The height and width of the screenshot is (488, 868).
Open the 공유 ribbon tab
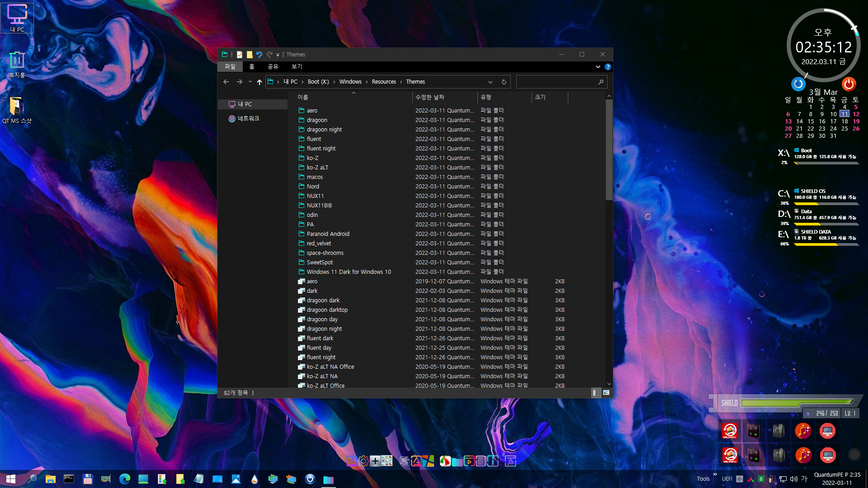click(273, 67)
